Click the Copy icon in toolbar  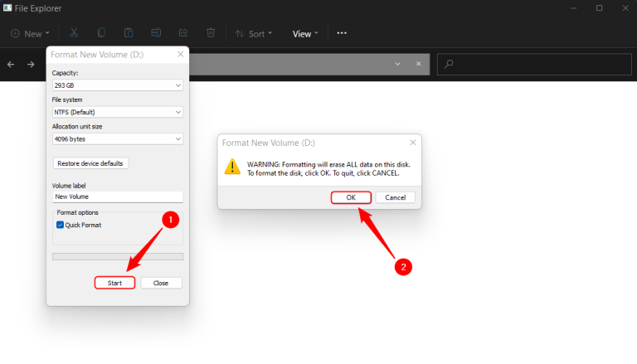tap(101, 33)
